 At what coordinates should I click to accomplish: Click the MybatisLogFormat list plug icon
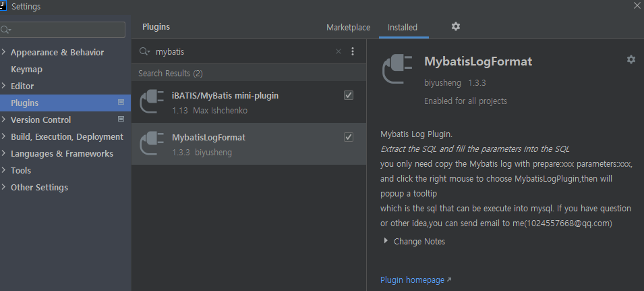click(152, 143)
